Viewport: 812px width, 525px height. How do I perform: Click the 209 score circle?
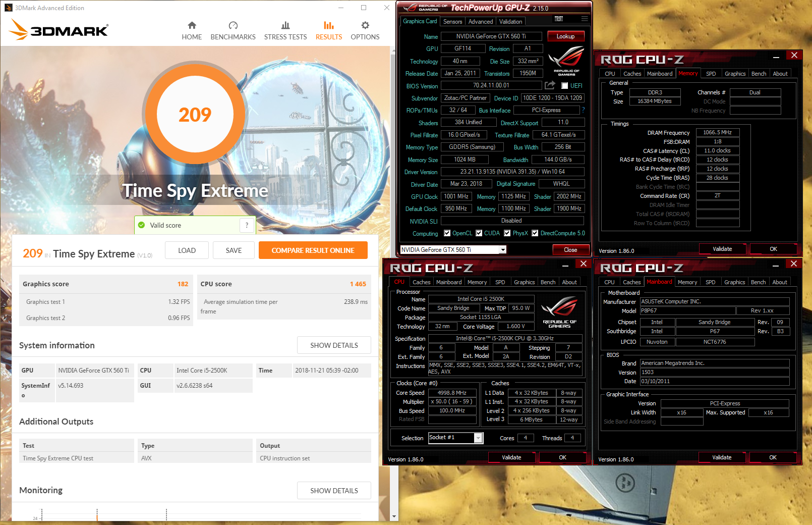[x=195, y=115]
